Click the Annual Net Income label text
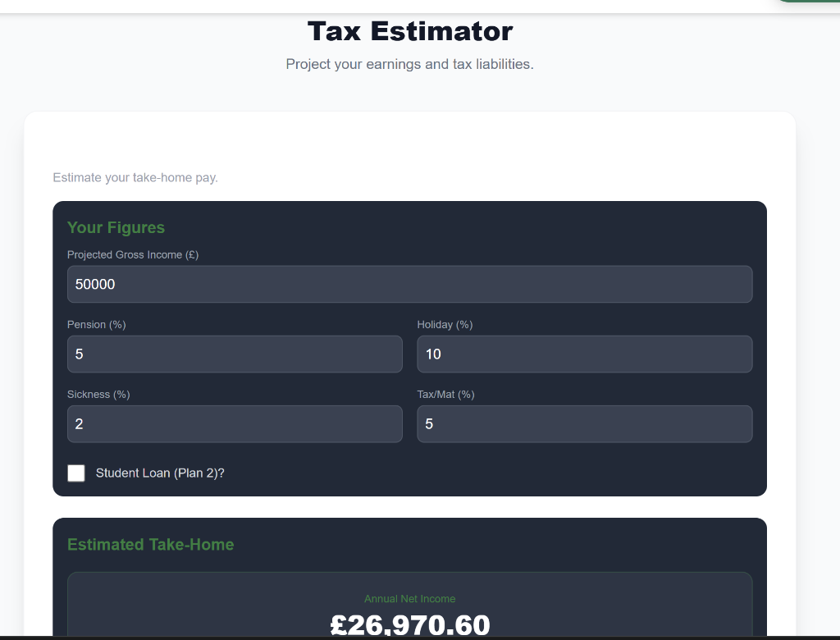The width and height of the screenshot is (840, 640). click(410, 598)
